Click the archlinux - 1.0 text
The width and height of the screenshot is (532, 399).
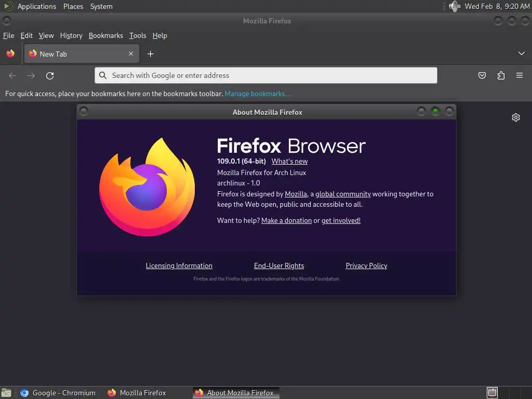tap(238, 183)
